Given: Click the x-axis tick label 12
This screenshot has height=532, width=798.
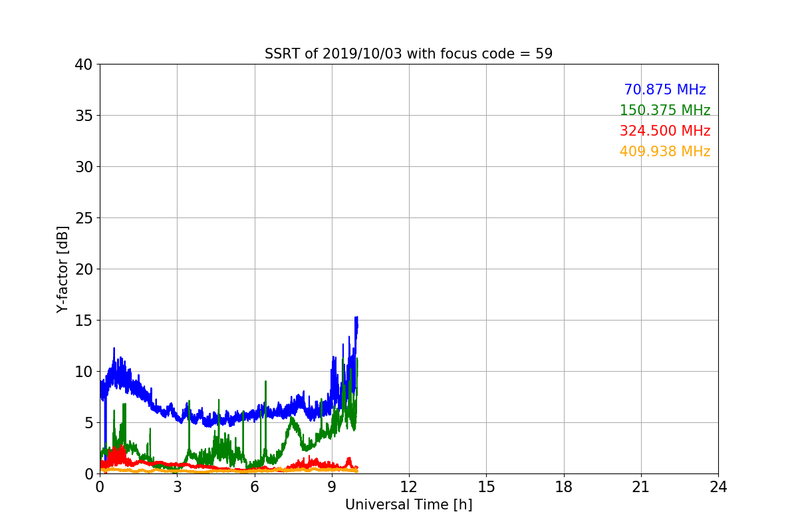Looking at the screenshot, I should [x=409, y=487].
